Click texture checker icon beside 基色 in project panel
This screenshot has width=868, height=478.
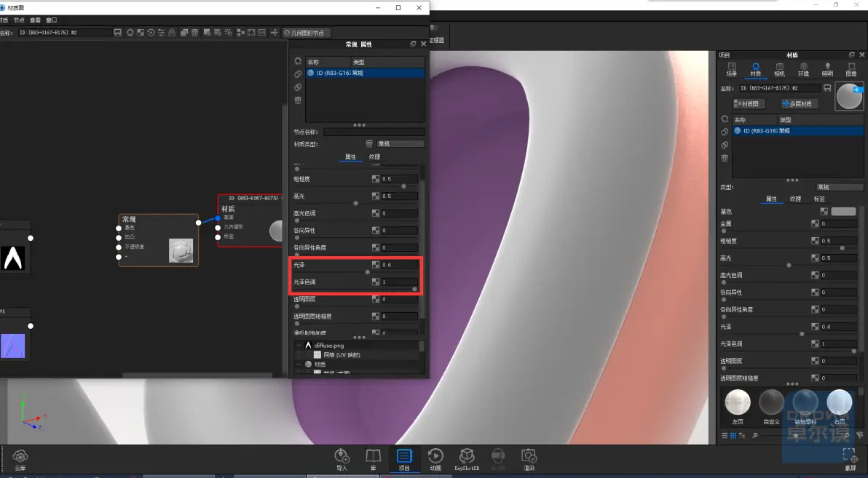tap(824, 211)
